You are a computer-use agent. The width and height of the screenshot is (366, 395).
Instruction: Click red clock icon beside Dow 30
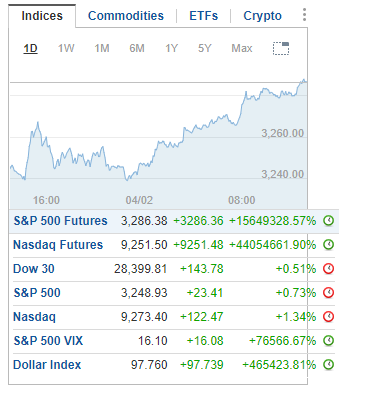pyautogui.click(x=328, y=269)
